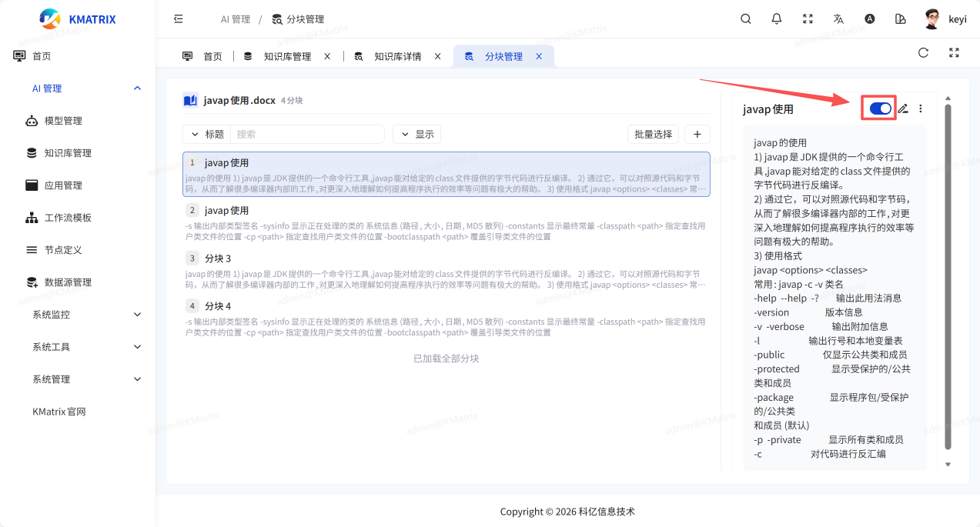Open the language switcher icon
Viewport: 980px width, 527px height.
(838, 18)
